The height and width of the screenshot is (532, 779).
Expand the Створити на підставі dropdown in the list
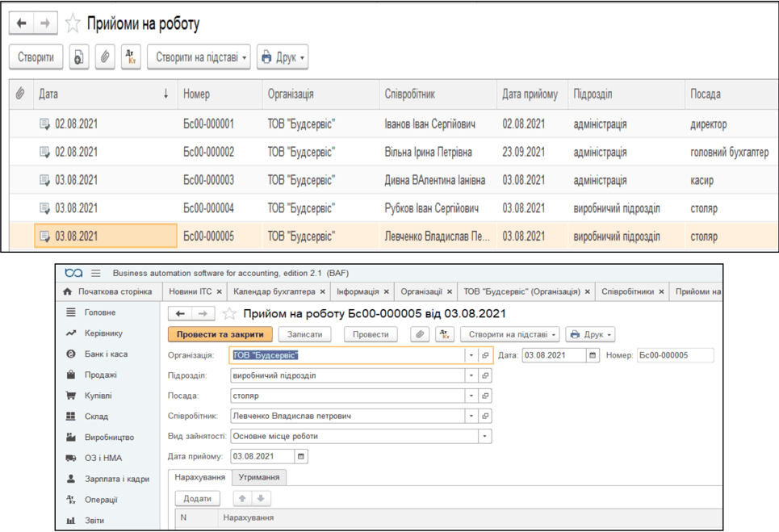(199, 57)
